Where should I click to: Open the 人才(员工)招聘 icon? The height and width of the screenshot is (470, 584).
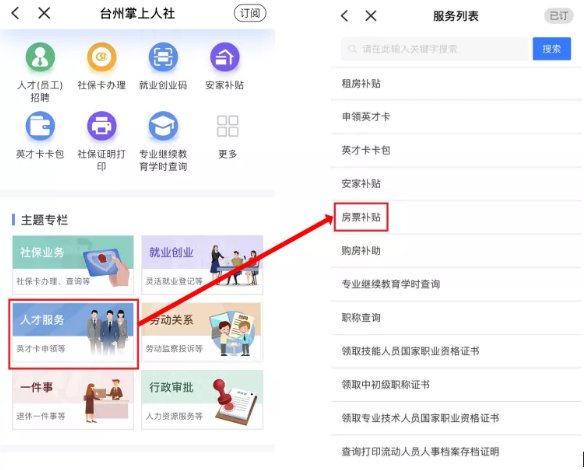pos(40,57)
